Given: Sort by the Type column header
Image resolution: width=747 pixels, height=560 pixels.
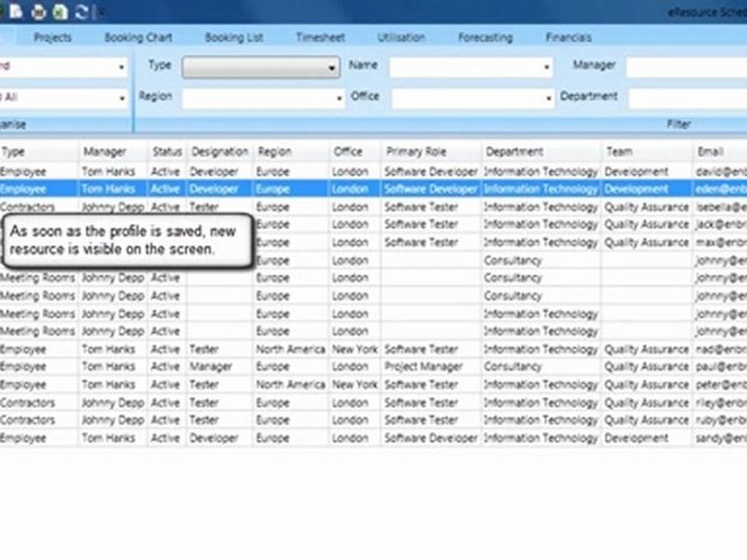Looking at the screenshot, I should 39,152.
